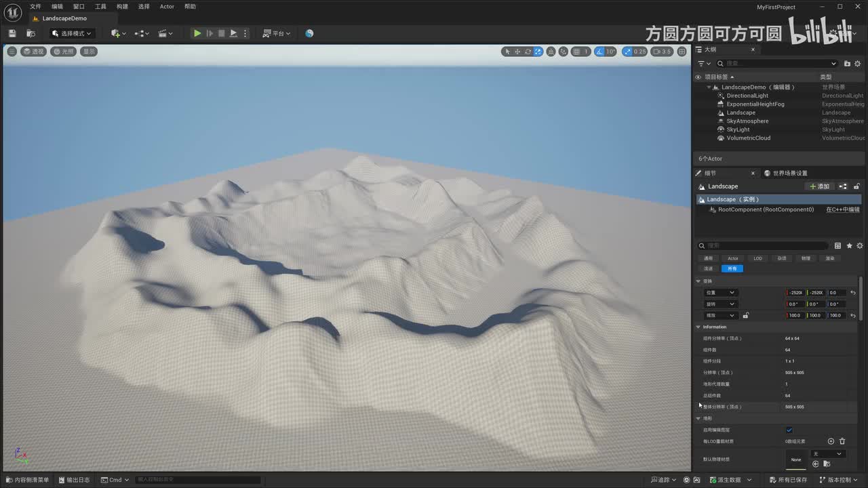Reset location to default arrow
This screenshot has width=868, height=488.
pyautogui.click(x=853, y=293)
